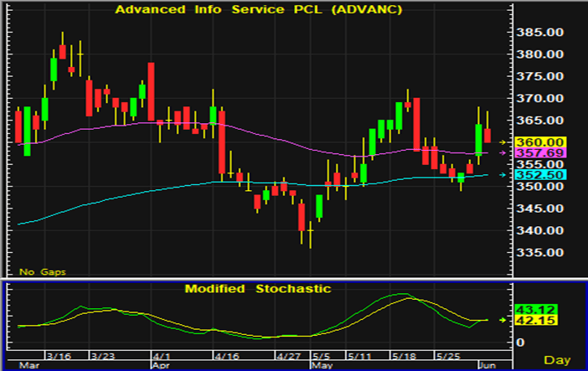Click the magenta 357.69 moving average label

click(540, 153)
